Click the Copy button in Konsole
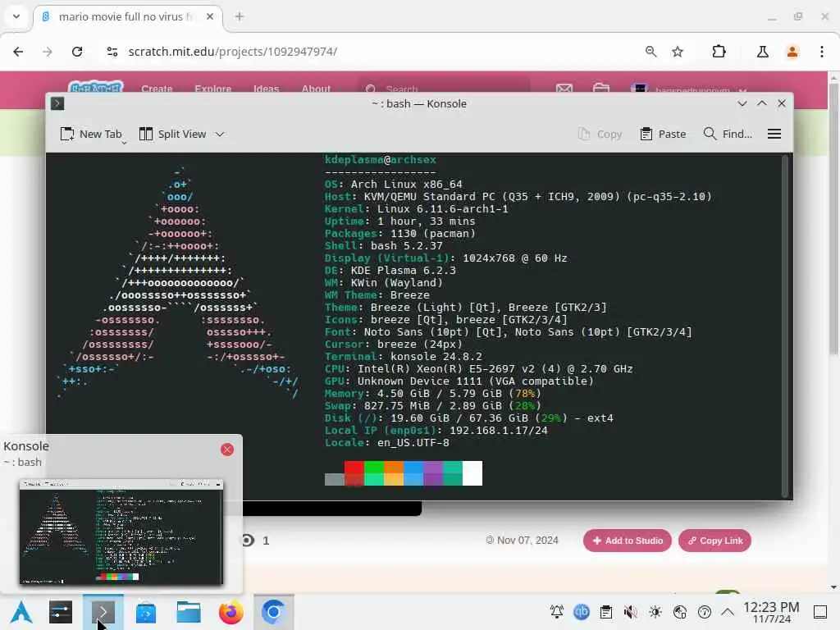 (x=600, y=134)
